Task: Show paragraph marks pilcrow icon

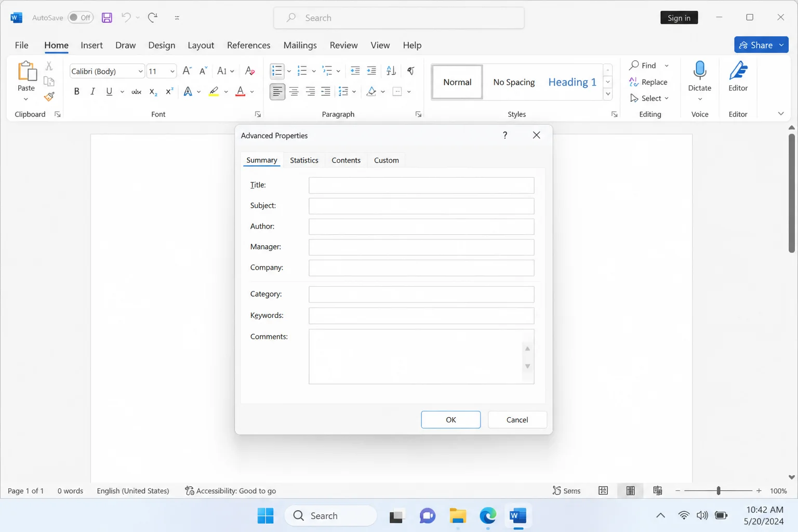Action: [x=411, y=71]
